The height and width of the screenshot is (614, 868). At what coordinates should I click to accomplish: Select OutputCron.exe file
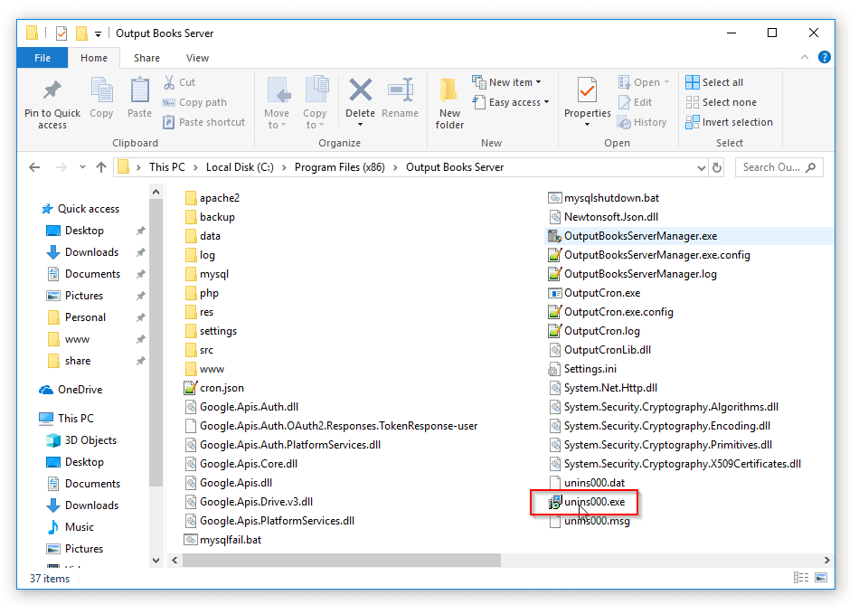594,293
